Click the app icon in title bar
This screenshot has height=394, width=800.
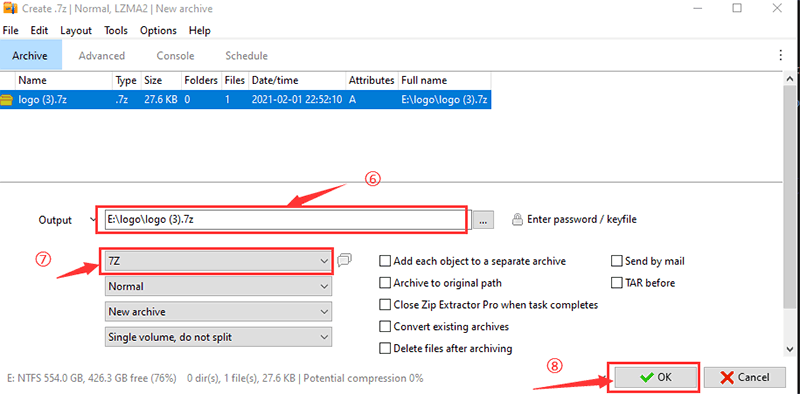pyautogui.click(x=10, y=9)
